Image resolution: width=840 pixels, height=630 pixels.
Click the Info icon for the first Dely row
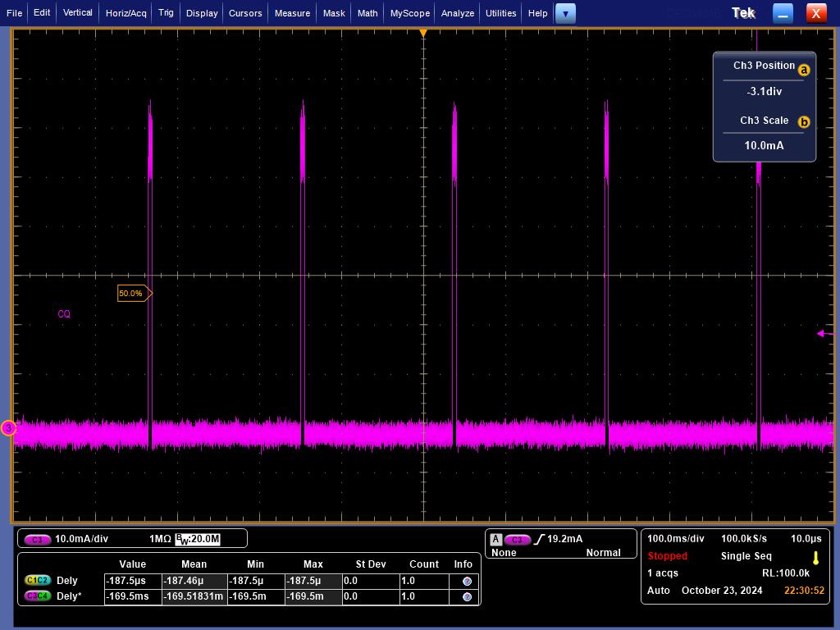(x=467, y=581)
